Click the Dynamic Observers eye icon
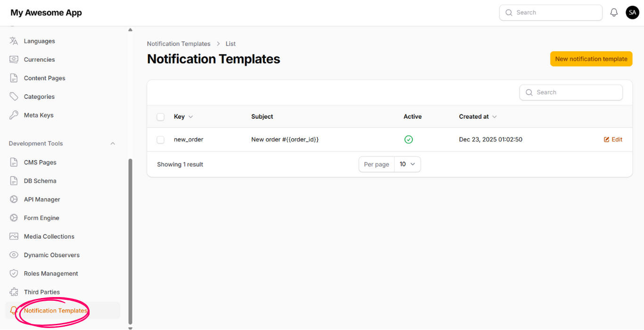The image size is (644, 330). [x=14, y=255]
